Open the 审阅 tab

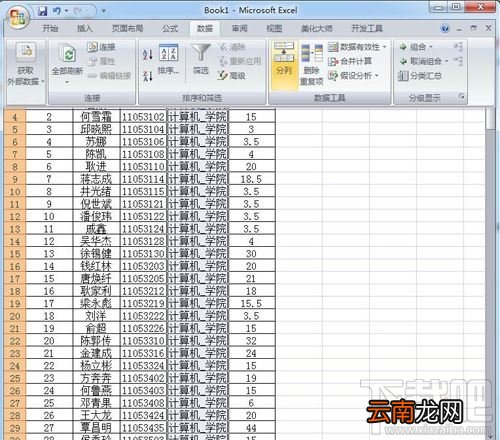[x=239, y=29]
